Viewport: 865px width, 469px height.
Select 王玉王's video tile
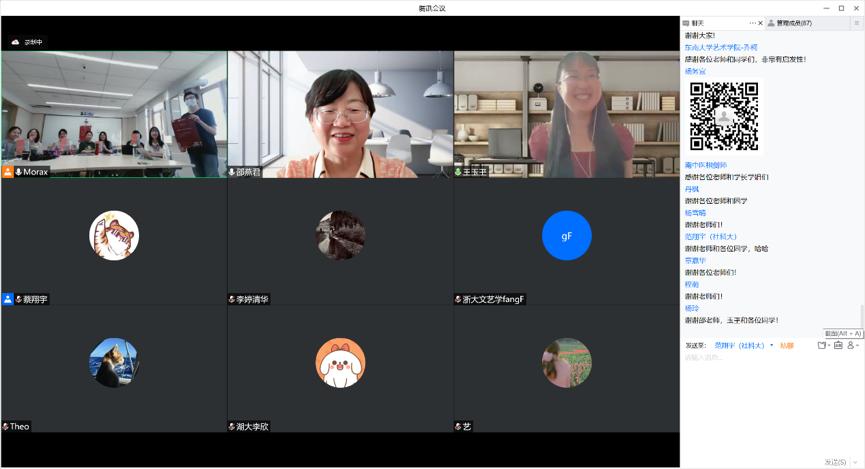pyautogui.click(x=567, y=114)
